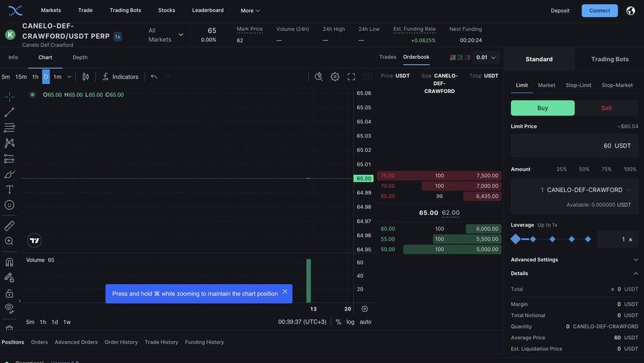Click the middle leverage slider diamond
The image size is (644, 363).
coord(552,239)
